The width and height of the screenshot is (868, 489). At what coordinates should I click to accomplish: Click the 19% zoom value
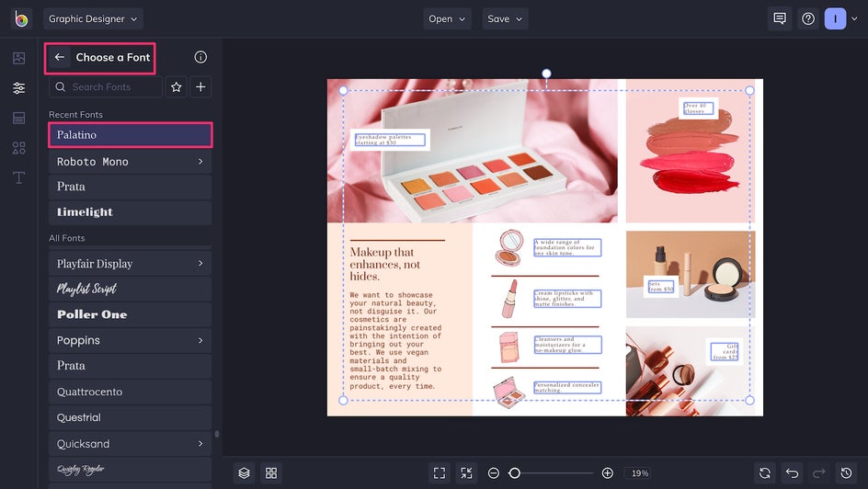(640, 473)
